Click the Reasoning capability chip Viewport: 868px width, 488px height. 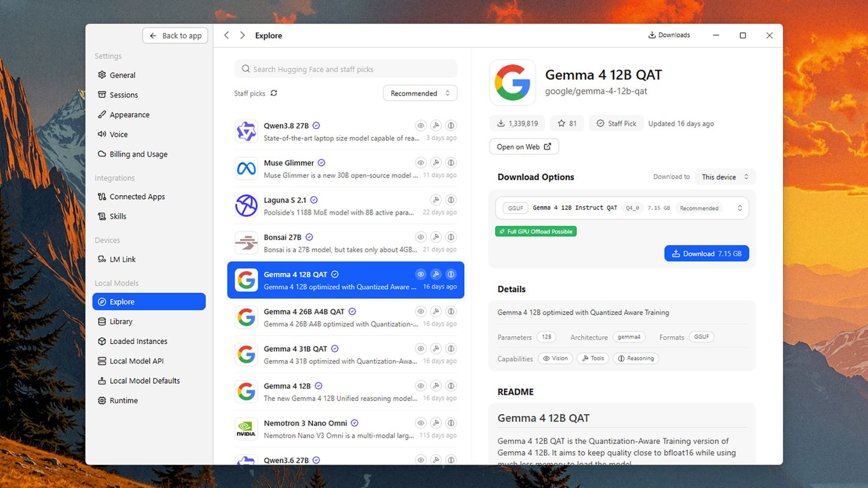point(636,358)
